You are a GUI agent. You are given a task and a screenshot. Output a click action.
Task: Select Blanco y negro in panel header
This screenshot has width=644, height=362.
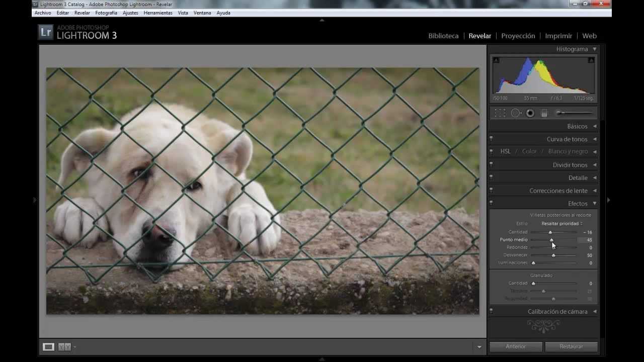tap(568, 151)
